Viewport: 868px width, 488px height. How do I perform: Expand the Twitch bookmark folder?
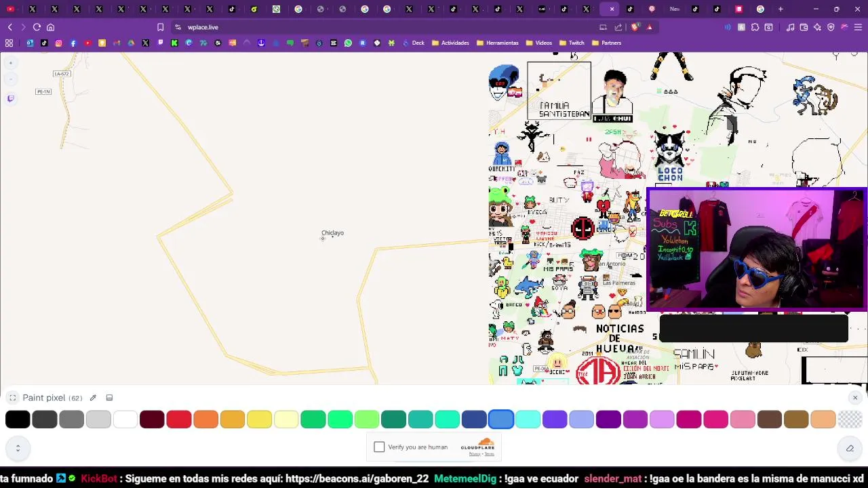[x=572, y=43]
